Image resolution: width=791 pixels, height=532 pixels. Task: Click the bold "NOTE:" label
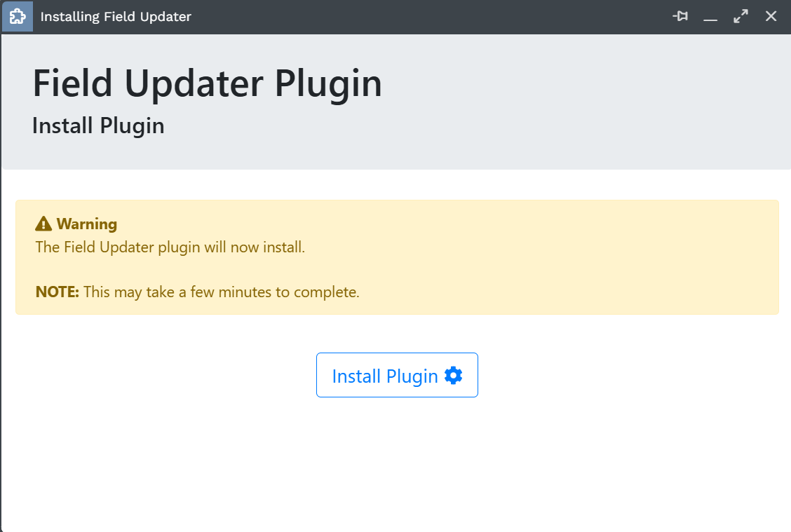(x=57, y=292)
